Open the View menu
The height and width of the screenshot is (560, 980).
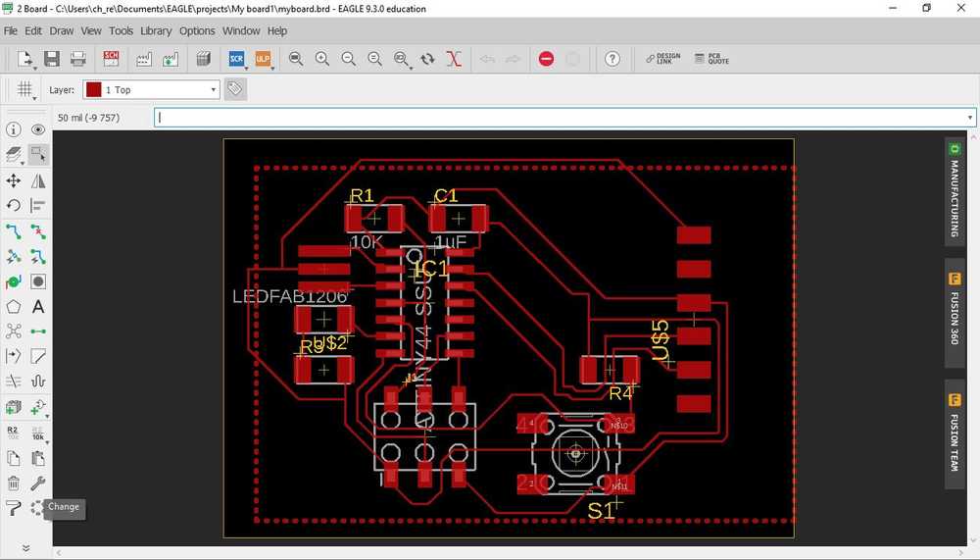tap(90, 30)
